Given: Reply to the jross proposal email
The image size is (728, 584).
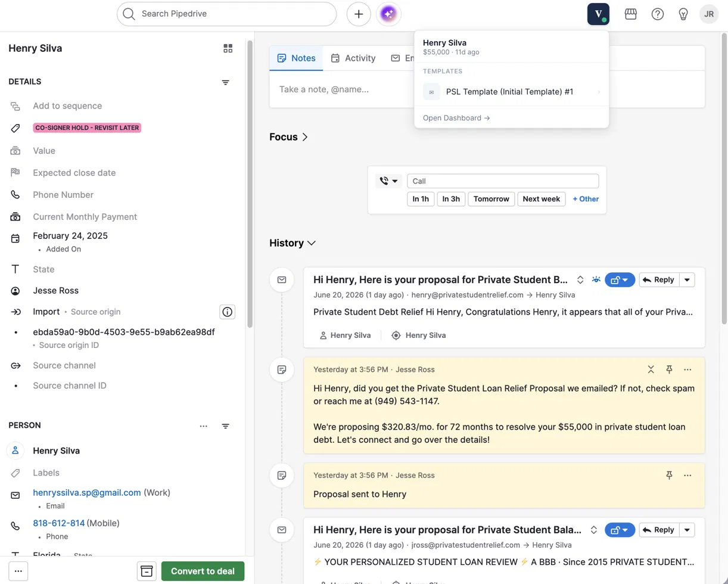Looking at the screenshot, I should tap(659, 530).
